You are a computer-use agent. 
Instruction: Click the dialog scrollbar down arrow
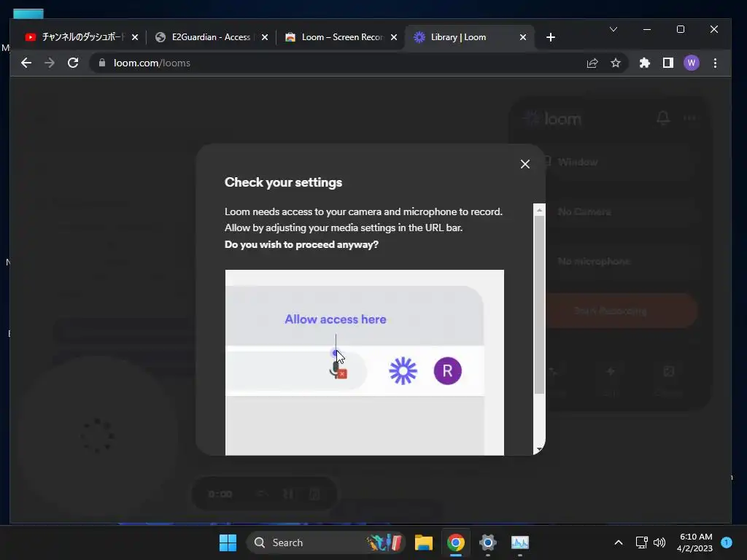[x=539, y=449]
